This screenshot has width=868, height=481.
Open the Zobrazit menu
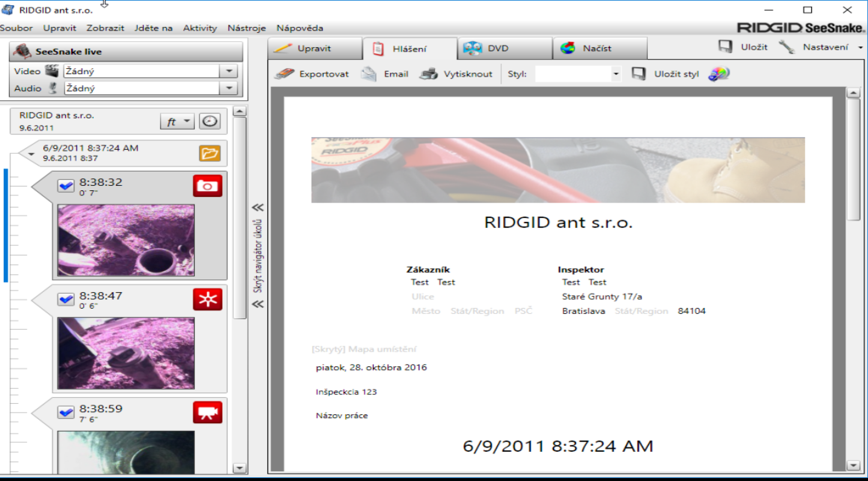point(105,28)
